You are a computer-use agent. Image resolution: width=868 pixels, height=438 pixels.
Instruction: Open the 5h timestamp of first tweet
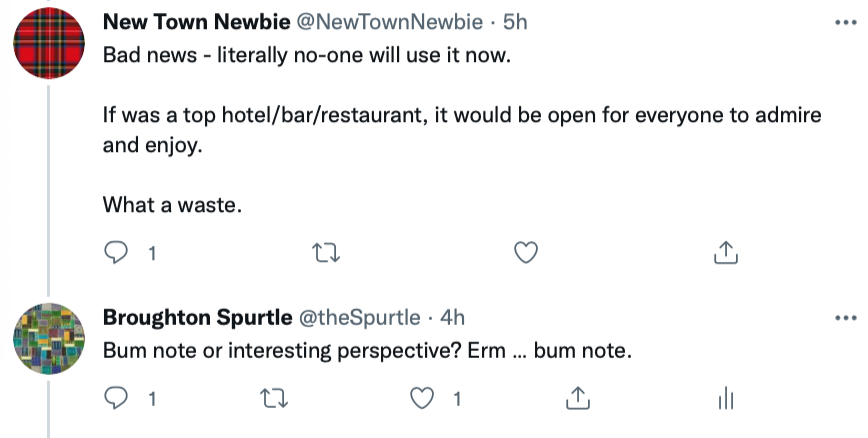(x=515, y=22)
